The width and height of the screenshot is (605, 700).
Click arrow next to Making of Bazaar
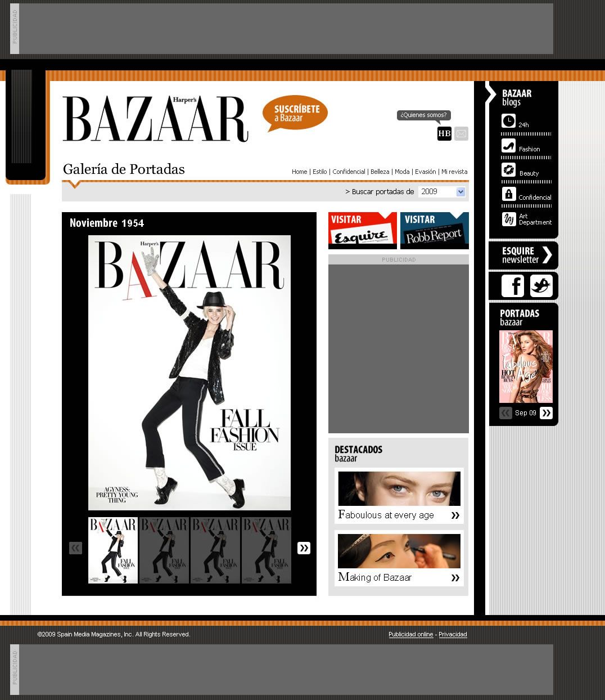455,578
